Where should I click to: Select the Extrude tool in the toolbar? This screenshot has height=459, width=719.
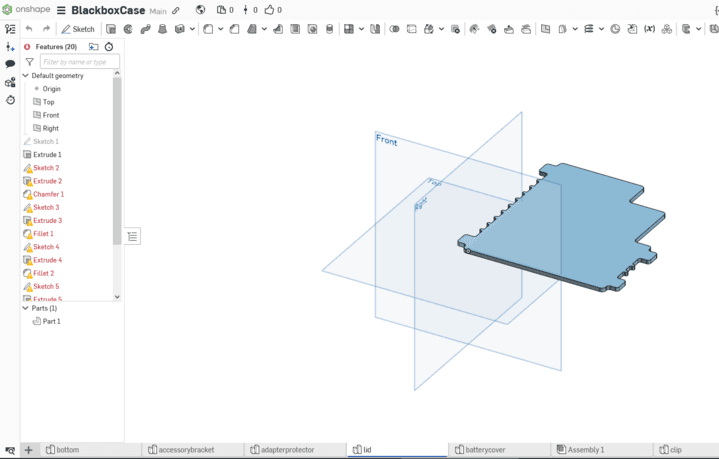[x=111, y=29]
